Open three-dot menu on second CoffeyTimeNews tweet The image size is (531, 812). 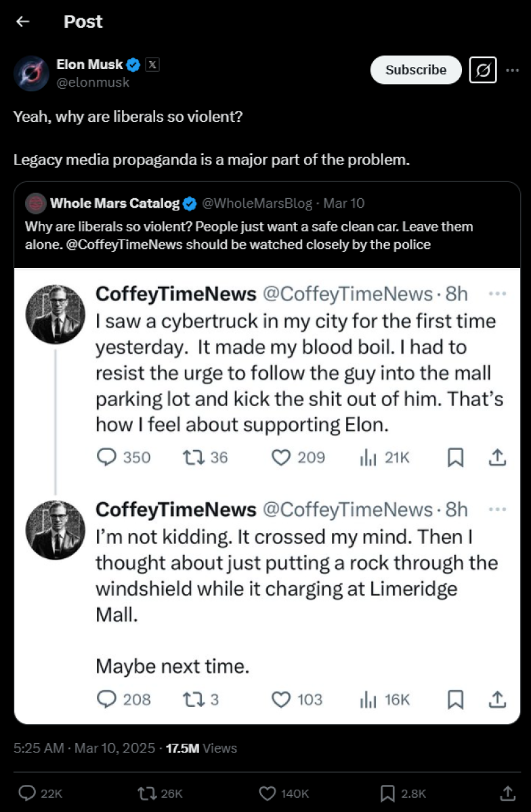pyautogui.click(x=497, y=509)
